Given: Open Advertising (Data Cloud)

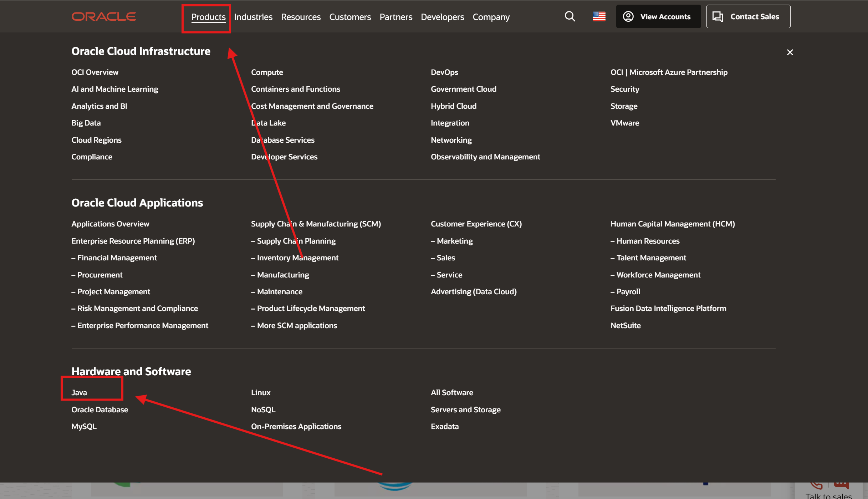Looking at the screenshot, I should click(474, 291).
